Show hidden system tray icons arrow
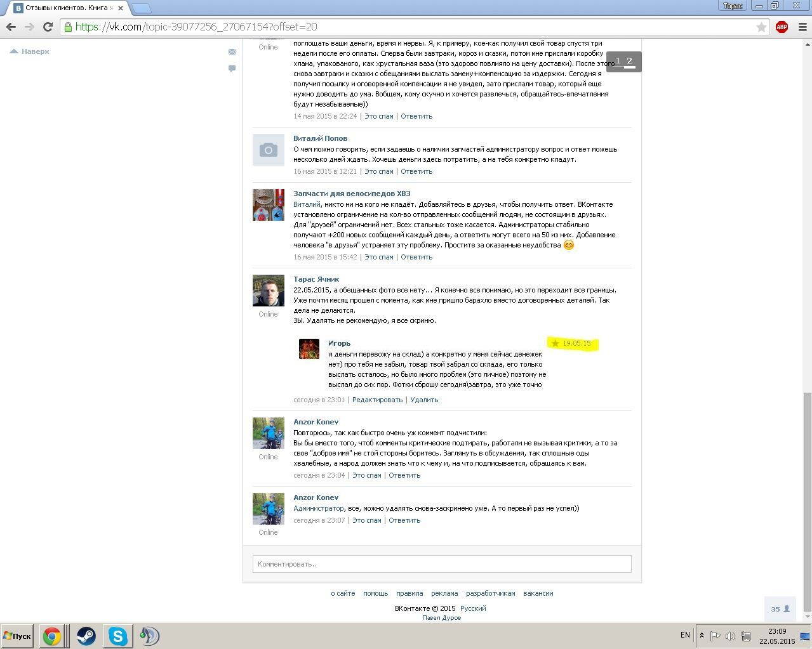 702,636
